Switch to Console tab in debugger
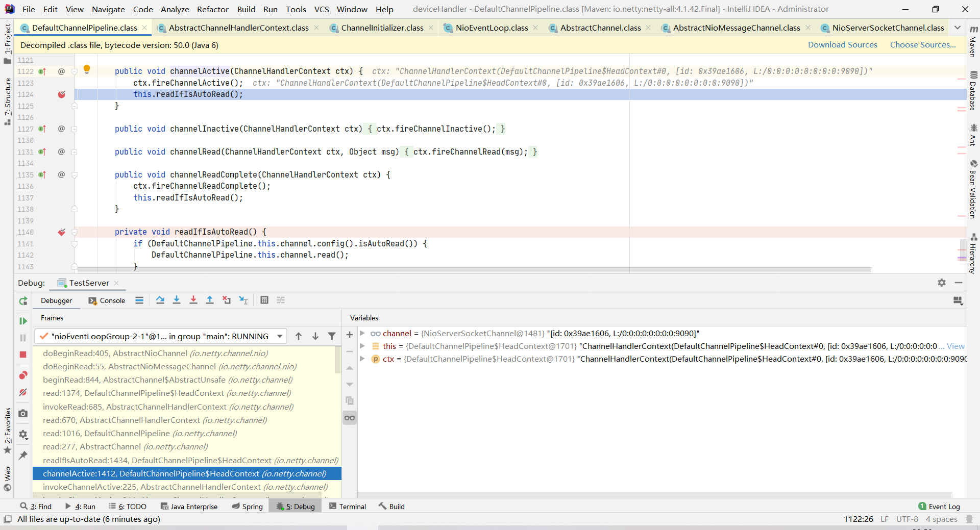 pyautogui.click(x=107, y=300)
